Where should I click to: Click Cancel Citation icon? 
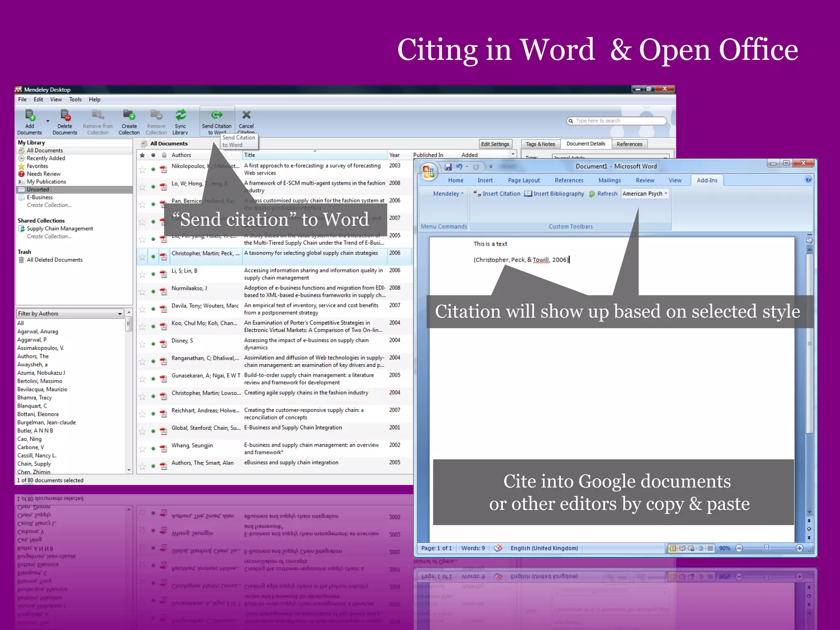(246, 115)
